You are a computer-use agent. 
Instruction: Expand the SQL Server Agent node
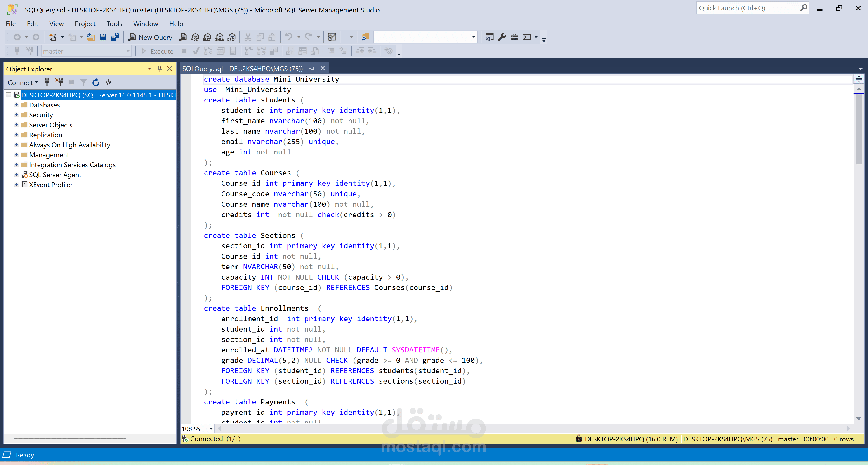16,174
